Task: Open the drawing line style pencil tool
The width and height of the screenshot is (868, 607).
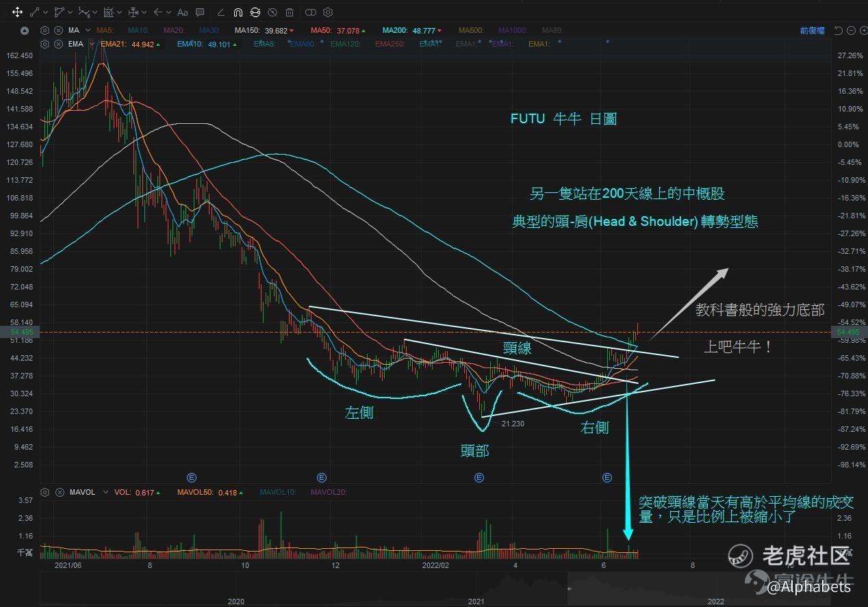Action: point(220,12)
